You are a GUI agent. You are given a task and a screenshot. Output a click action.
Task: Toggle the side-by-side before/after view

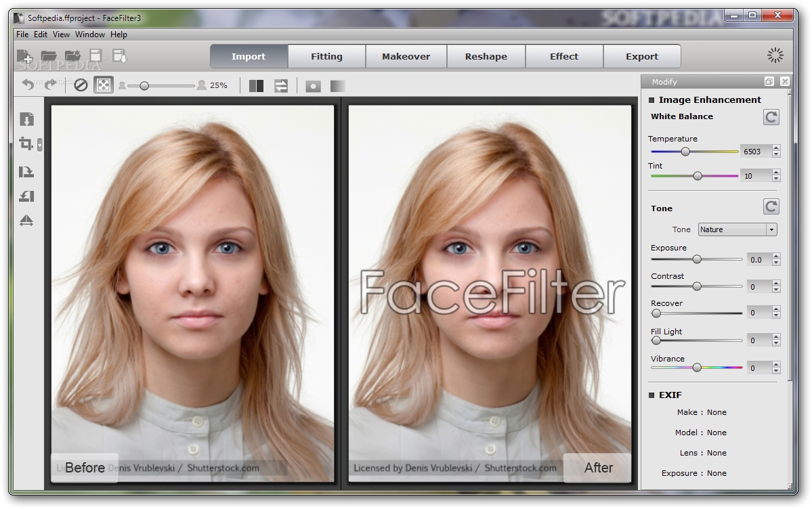tap(257, 85)
